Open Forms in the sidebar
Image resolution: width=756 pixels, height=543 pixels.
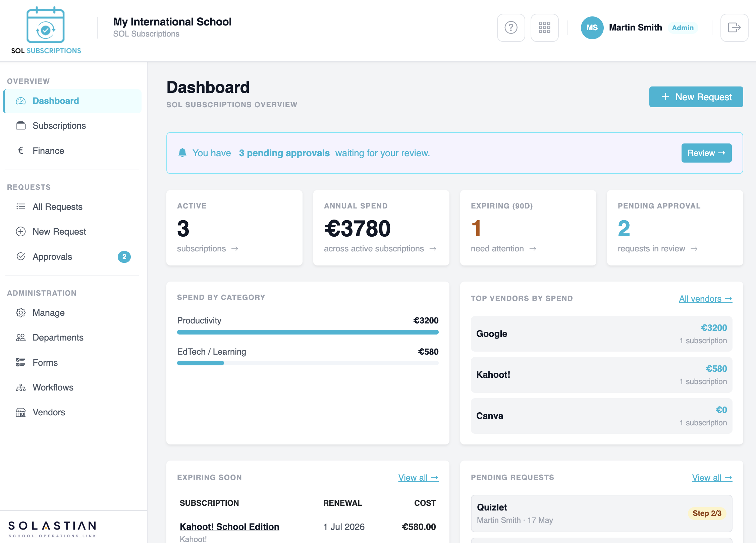pyautogui.click(x=72, y=363)
